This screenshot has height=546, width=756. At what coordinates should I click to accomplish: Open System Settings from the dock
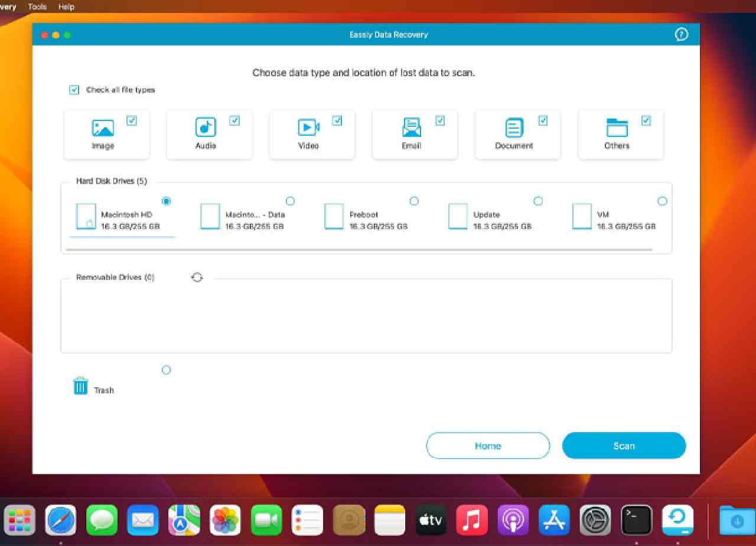point(595,521)
